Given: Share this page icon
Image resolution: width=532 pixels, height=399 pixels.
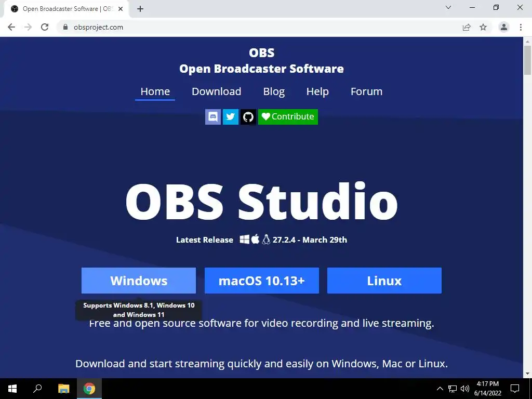Looking at the screenshot, I should click(467, 27).
